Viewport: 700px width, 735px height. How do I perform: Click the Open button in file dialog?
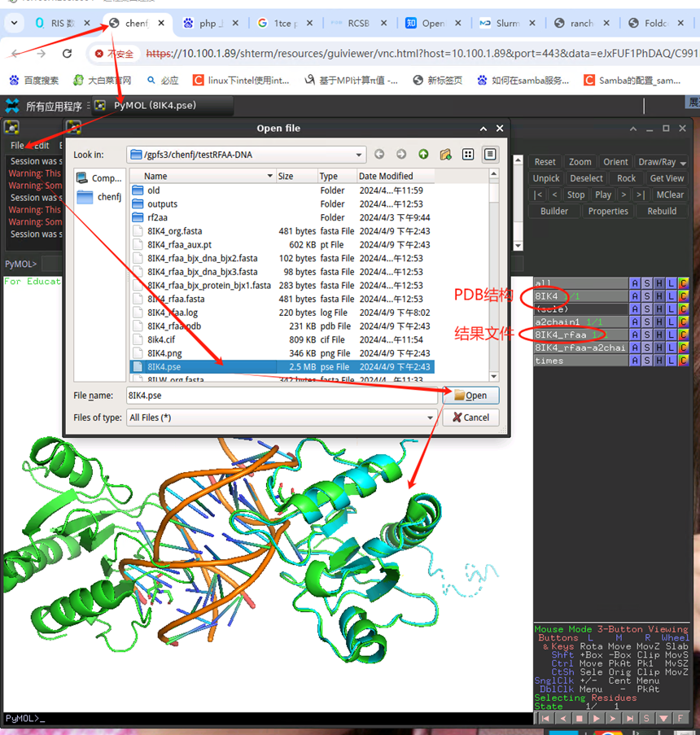(x=470, y=395)
